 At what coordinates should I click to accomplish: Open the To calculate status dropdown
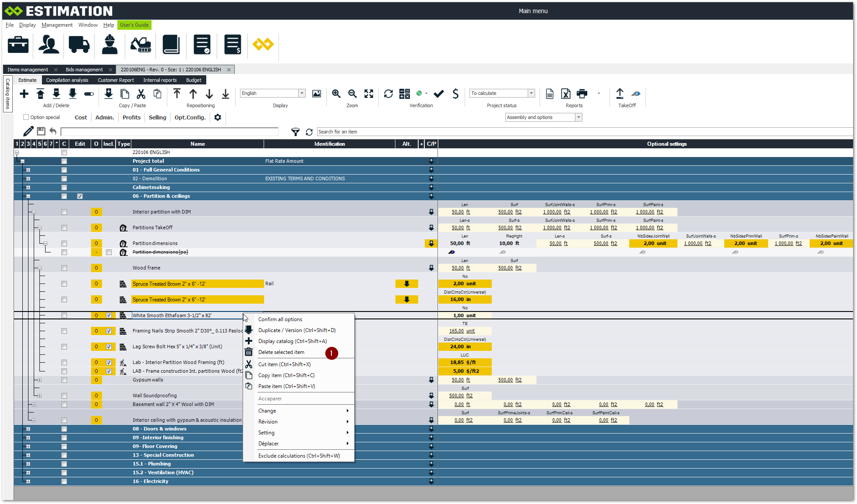pyautogui.click(x=531, y=93)
